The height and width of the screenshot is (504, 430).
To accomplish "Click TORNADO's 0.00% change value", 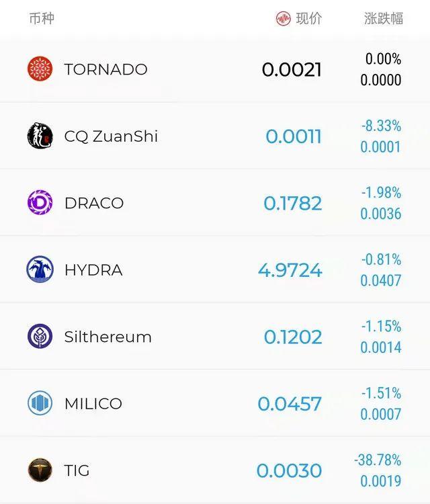I will (x=383, y=59).
